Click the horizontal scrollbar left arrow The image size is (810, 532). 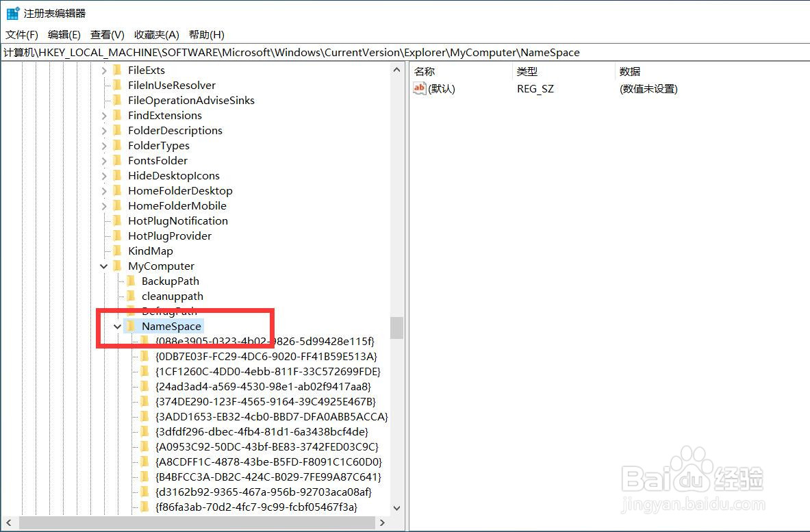point(8,522)
